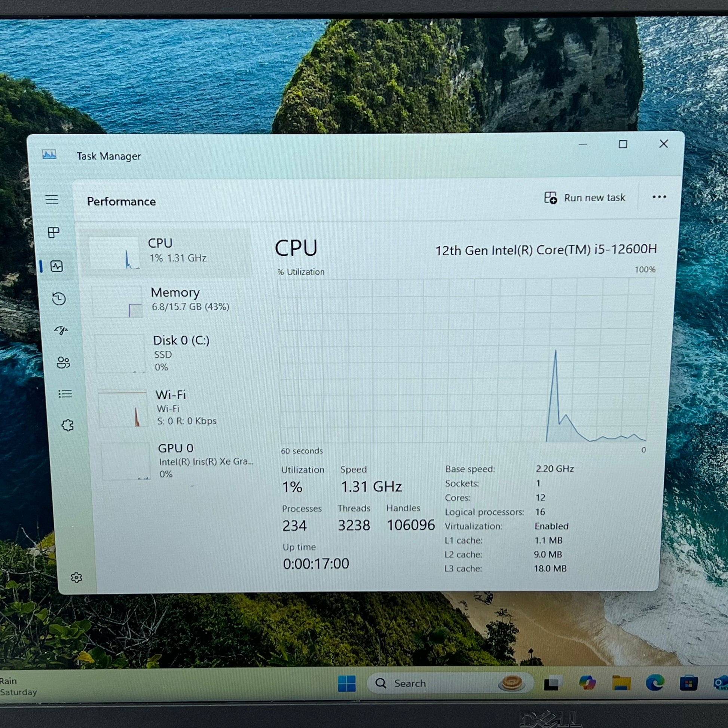Click the Task Manager title icon
The image size is (728, 728).
(x=49, y=155)
